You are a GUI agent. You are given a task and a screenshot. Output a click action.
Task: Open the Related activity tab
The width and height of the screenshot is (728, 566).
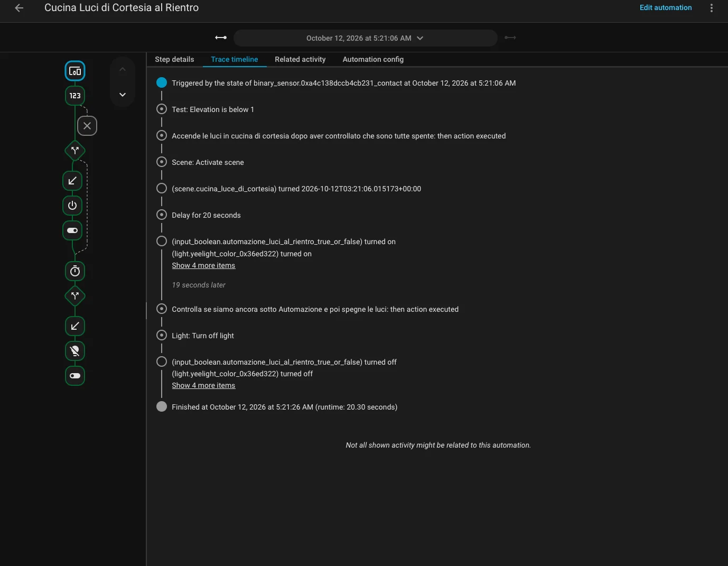coord(300,59)
